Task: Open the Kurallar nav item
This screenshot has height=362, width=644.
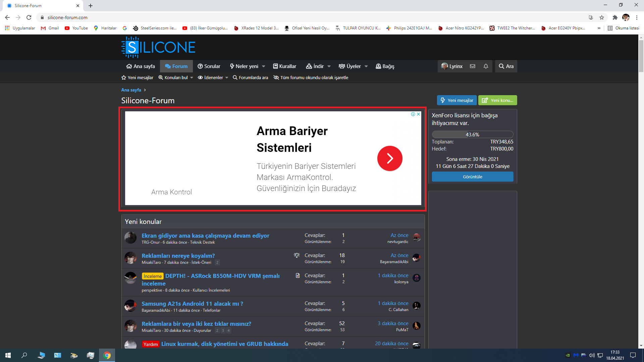Action: (285, 66)
